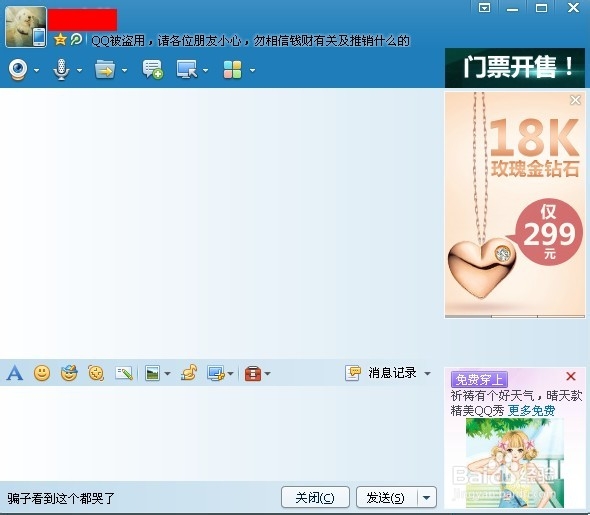Open the magic emoticon icon with hat
The image size is (590, 515).
point(69,373)
